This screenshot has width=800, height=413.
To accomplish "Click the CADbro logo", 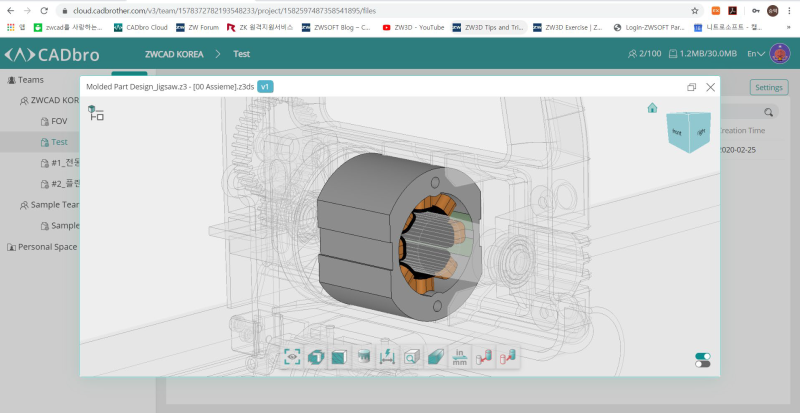I will (x=52, y=54).
